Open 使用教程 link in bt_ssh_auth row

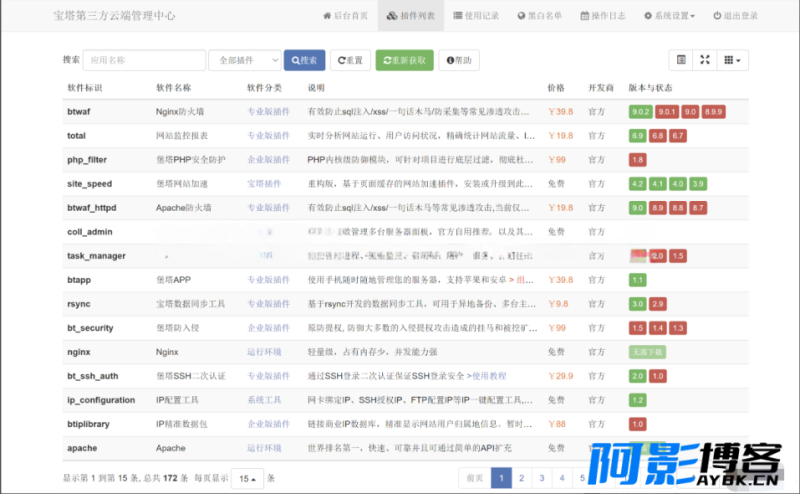(x=489, y=376)
